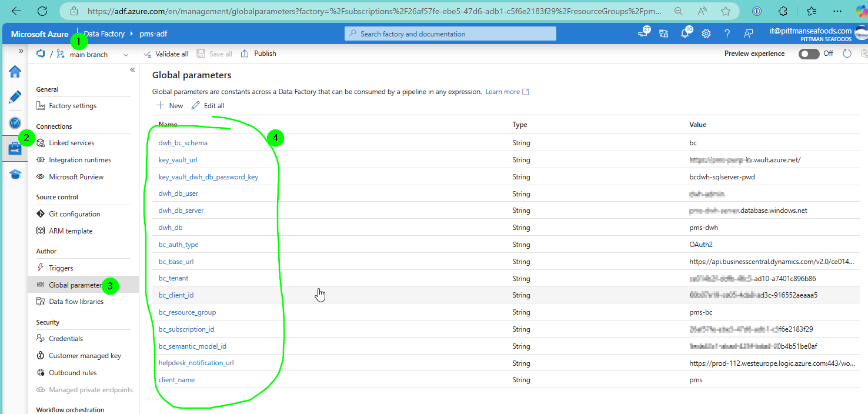Viewport: 868px width, 414px height.
Task: Click Save all in the toolbar
Action: click(214, 54)
